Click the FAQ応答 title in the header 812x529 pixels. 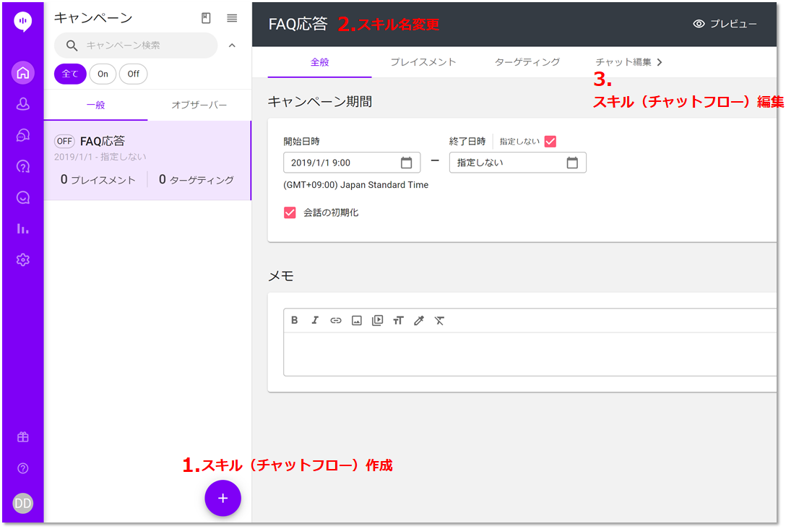[298, 24]
